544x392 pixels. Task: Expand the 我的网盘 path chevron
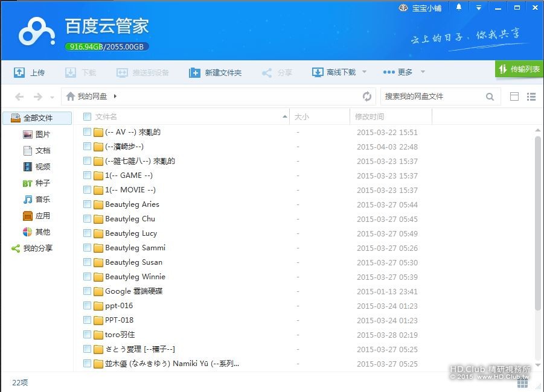click(115, 96)
